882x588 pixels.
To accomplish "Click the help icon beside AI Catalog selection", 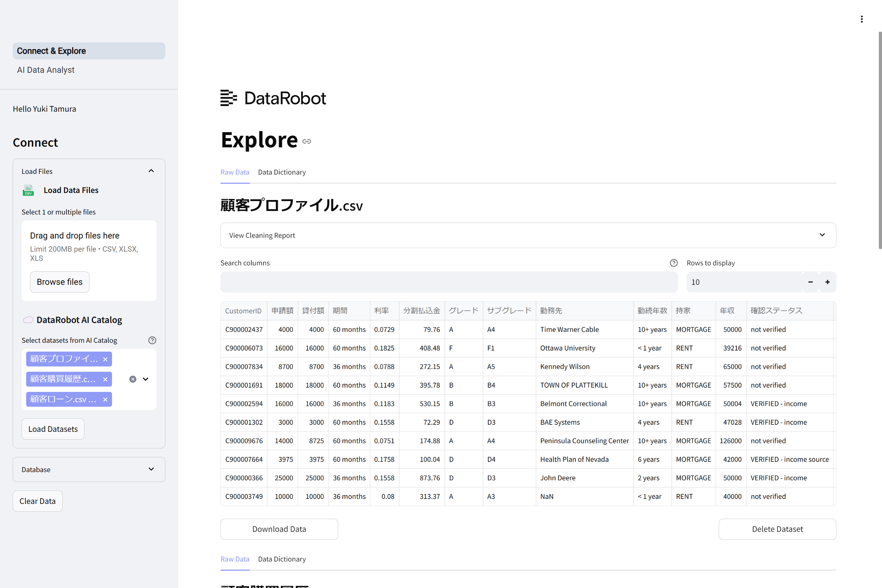I will pos(152,340).
